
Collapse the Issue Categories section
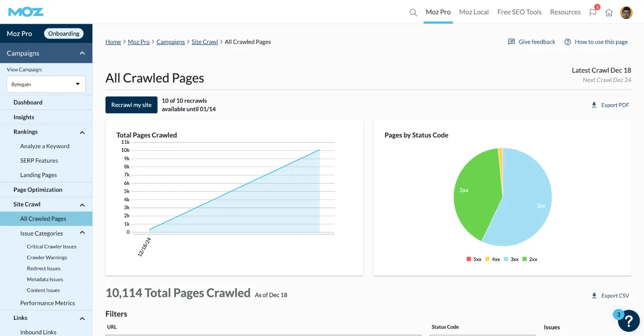pyautogui.click(x=82, y=233)
